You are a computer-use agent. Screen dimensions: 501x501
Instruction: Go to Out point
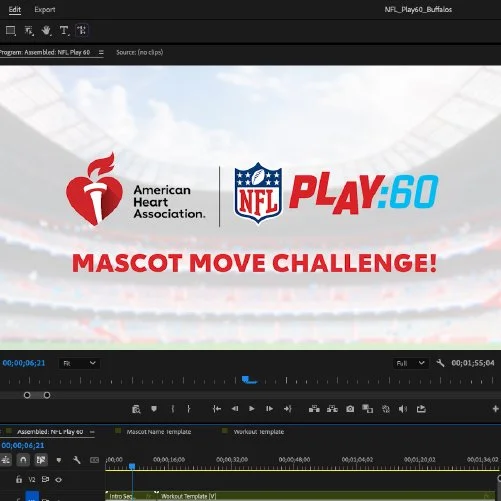click(x=288, y=409)
